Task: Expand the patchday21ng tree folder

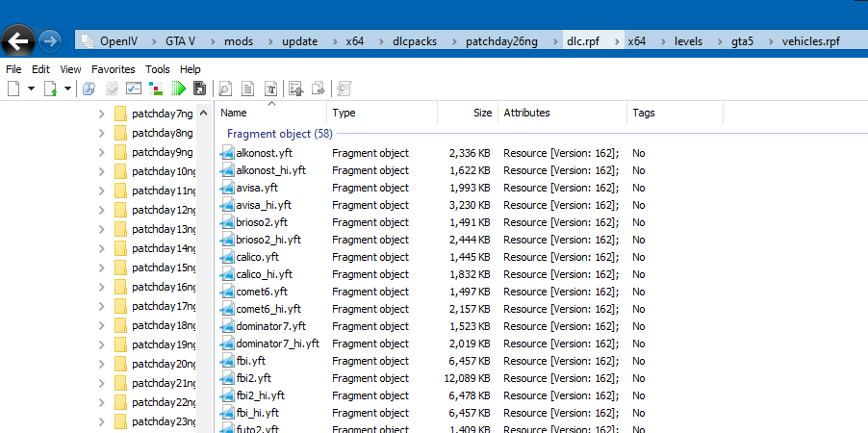Action: [101, 383]
